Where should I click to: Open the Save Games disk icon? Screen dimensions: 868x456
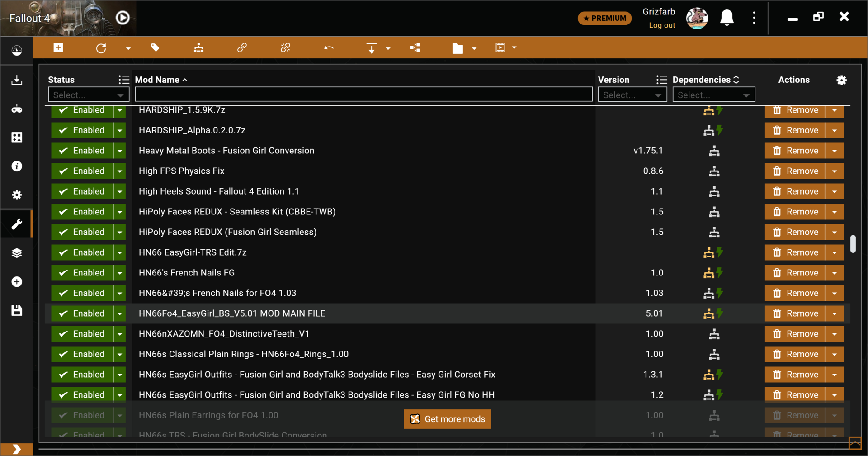[17, 310]
